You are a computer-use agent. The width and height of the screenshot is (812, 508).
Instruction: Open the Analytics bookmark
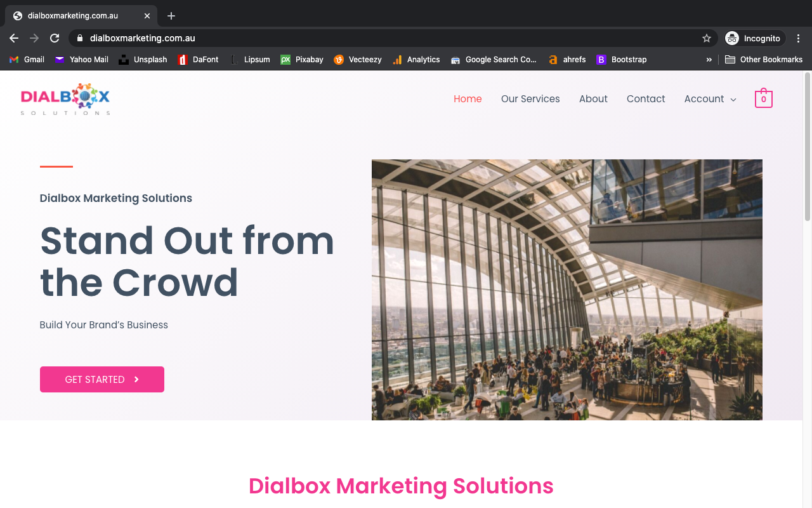[x=416, y=59]
